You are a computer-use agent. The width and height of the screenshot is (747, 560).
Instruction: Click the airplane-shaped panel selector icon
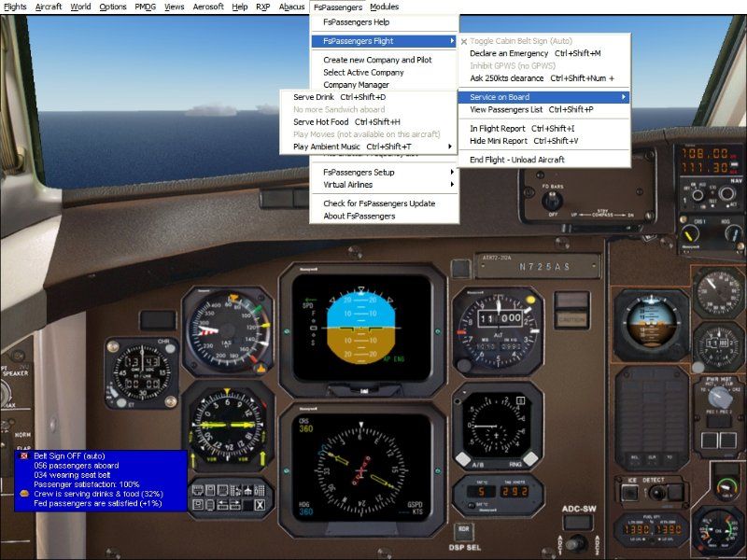(x=247, y=490)
